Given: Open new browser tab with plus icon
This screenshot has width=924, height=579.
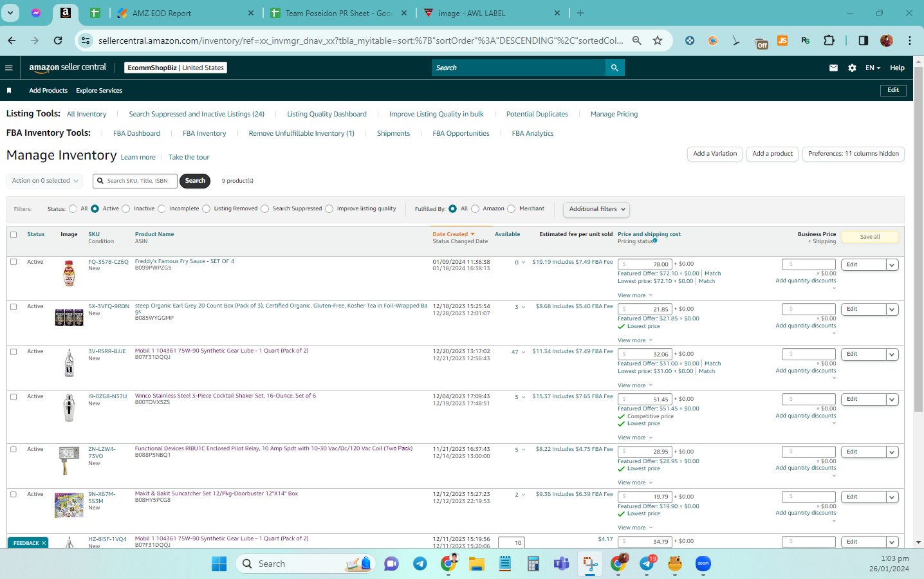Looking at the screenshot, I should point(580,13).
